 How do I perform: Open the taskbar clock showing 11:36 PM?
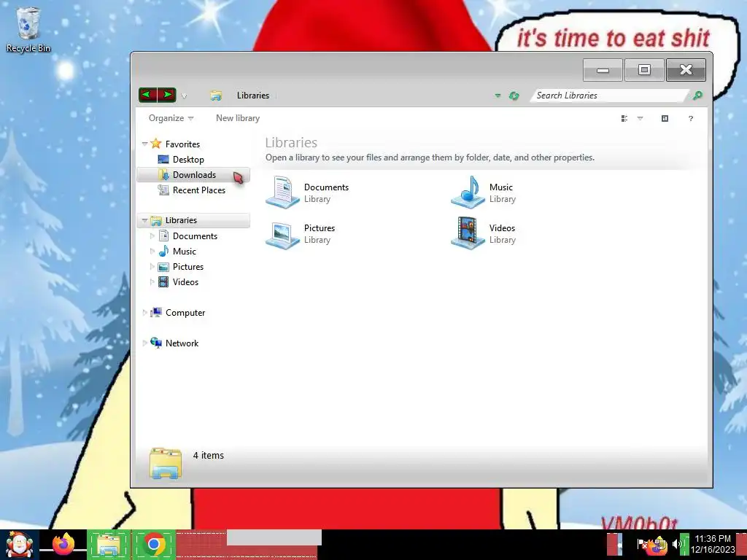pyautogui.click(x=713, y=544)
